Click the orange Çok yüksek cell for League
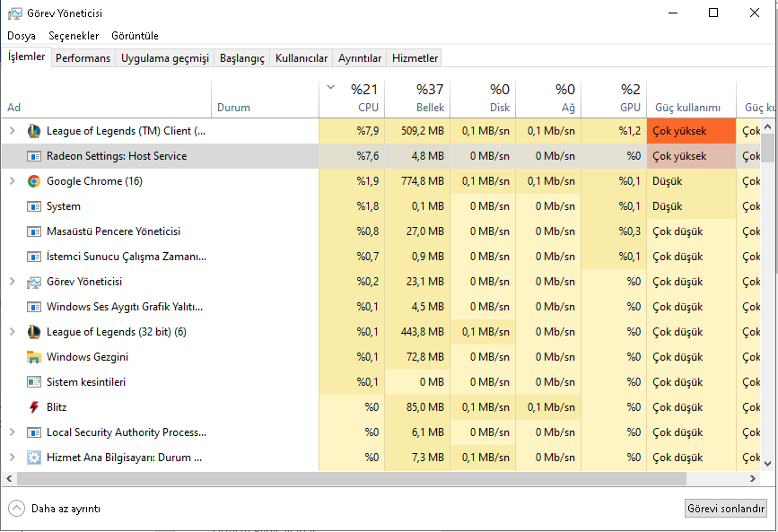 point(692,131)
